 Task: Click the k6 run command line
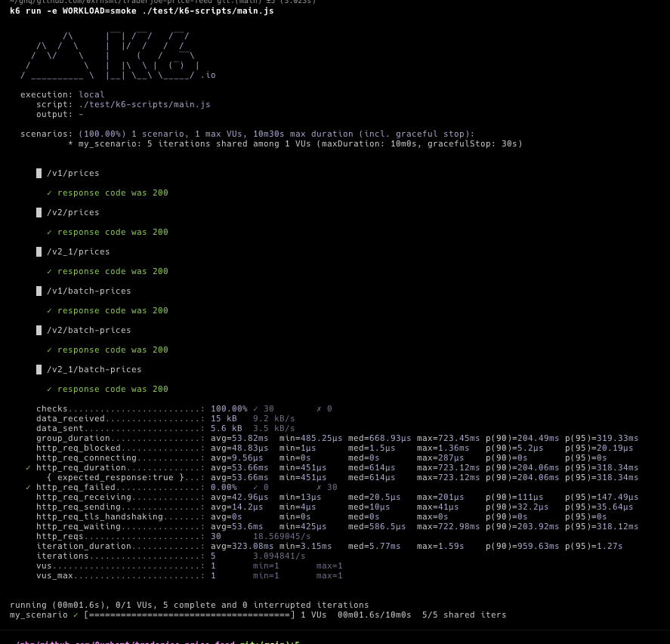[141, 11]
